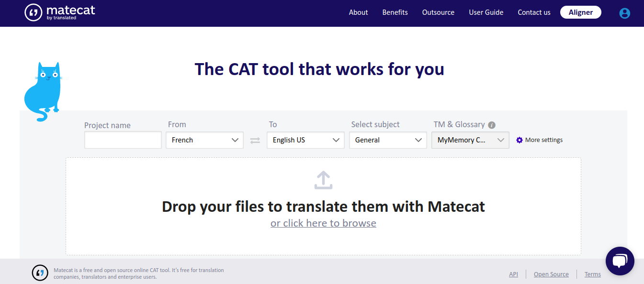
Task: Open the TM & Glossary dropdown
Action: [x=470, y=140]
